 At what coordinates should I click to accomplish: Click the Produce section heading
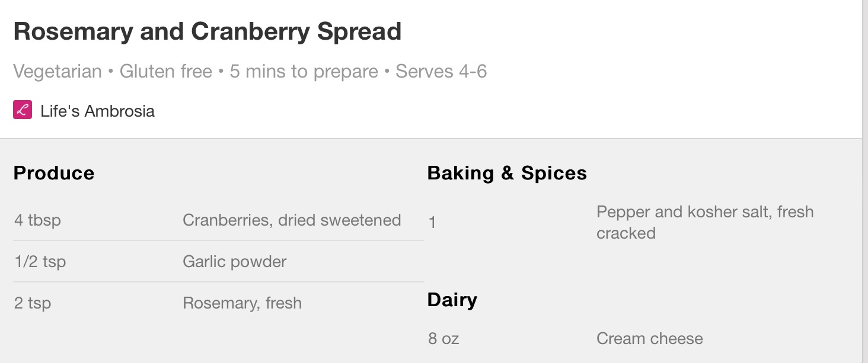54,173
